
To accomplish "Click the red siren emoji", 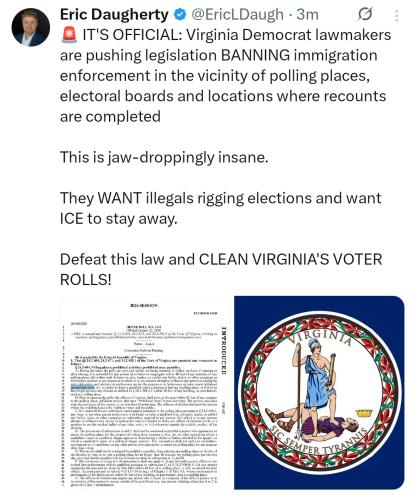I will click(x=69, y=35).
